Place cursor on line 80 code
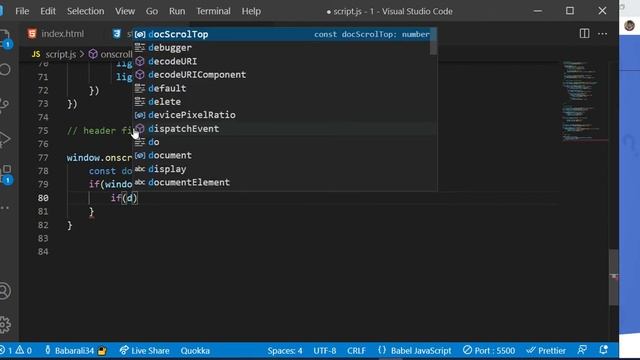 click(124, 198)
